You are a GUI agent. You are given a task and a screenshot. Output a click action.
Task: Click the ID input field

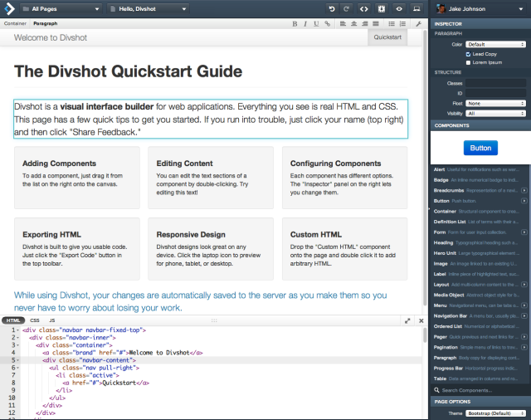tap(496, 93)
